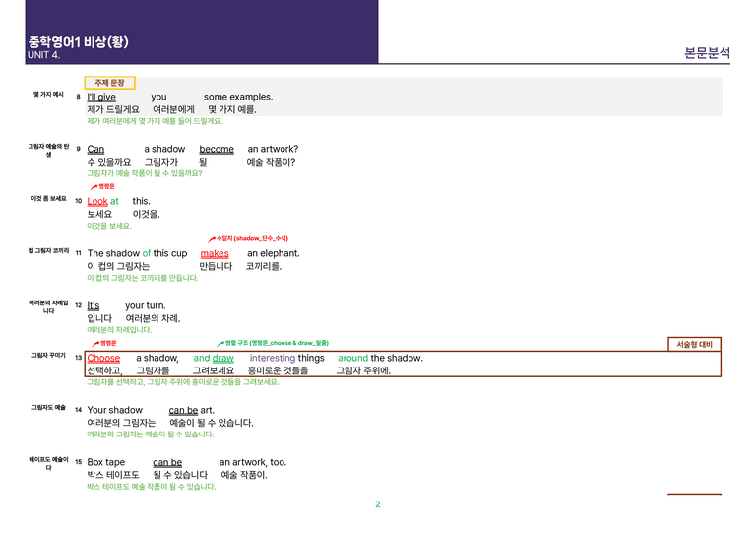Click the Korean phrase 제가 드릴게요
Image resolution: width=756 pixels, height=535 pixels.
tap(113, 109)
